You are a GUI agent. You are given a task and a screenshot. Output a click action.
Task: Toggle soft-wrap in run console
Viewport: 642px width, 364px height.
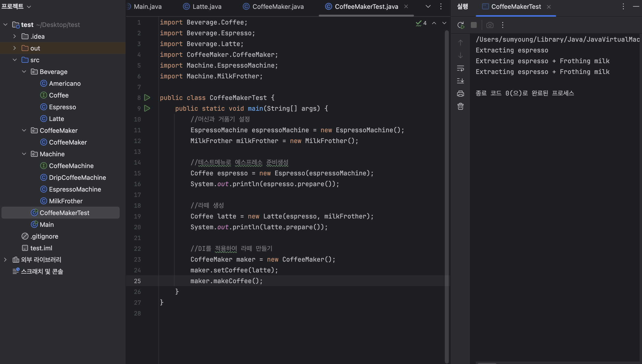pos(460,68)
